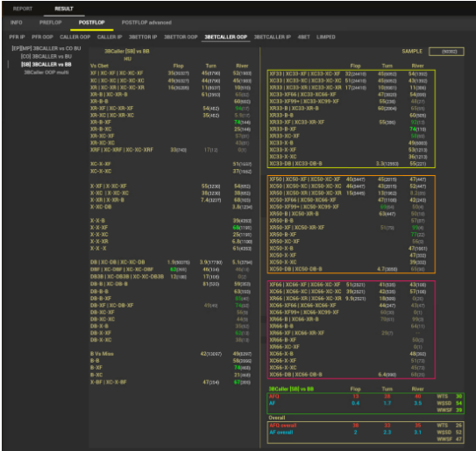
Task: Click the POSTFLOP tab
Action: tap(92, 23)
